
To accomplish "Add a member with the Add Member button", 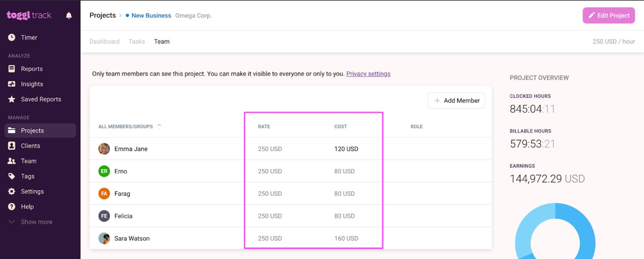I will (456, 100).
